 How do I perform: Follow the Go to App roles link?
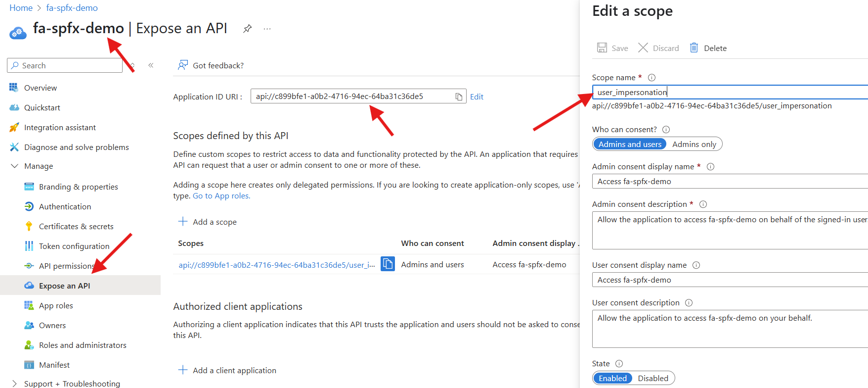pos(221,195)
